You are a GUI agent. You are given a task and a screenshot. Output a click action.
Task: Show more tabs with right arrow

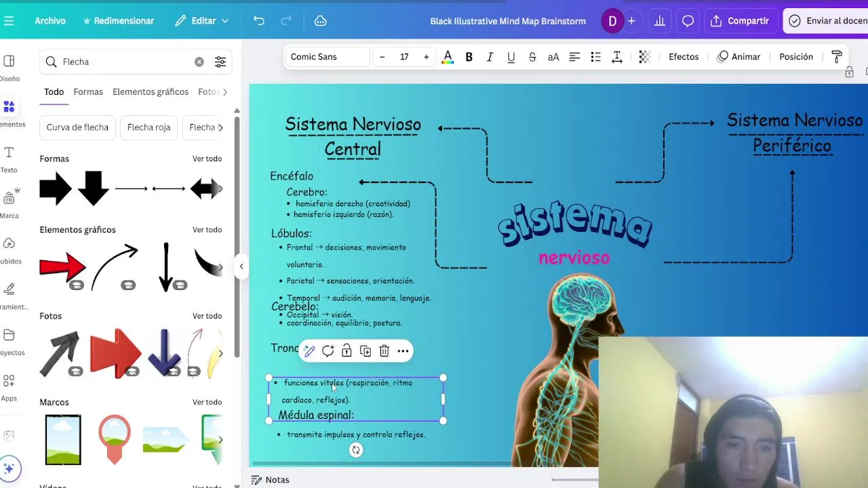click(224, 91)
